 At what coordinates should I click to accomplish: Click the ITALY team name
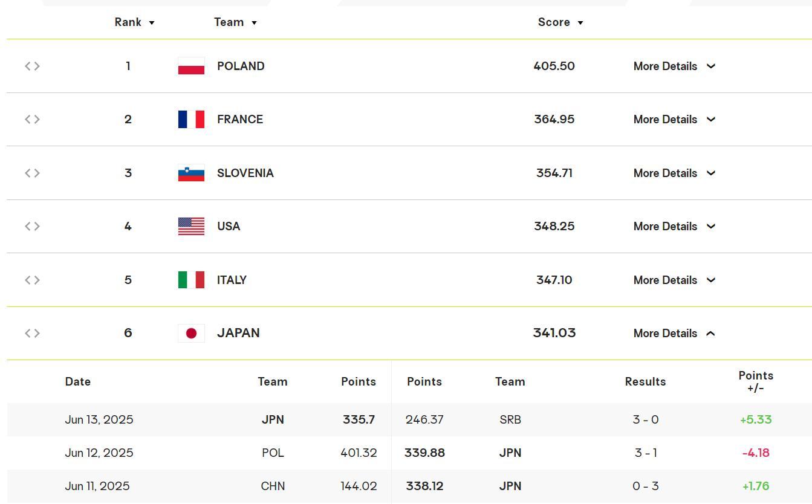[232, 280]
